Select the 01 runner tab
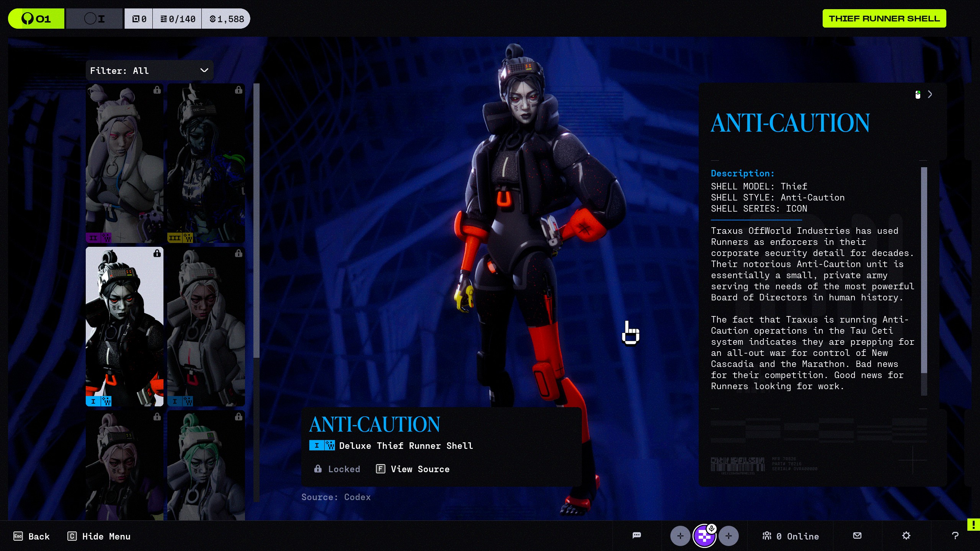 (36, 19)
